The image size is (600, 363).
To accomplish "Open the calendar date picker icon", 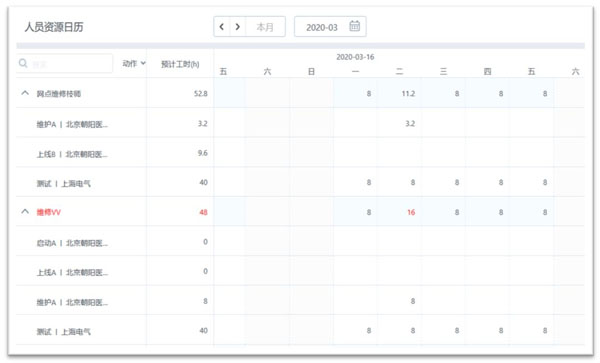I will (354, 26).
